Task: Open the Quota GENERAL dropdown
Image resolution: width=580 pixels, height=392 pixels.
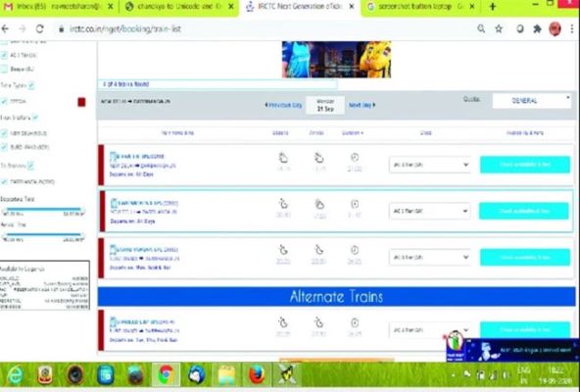Action: pos(532,101)
